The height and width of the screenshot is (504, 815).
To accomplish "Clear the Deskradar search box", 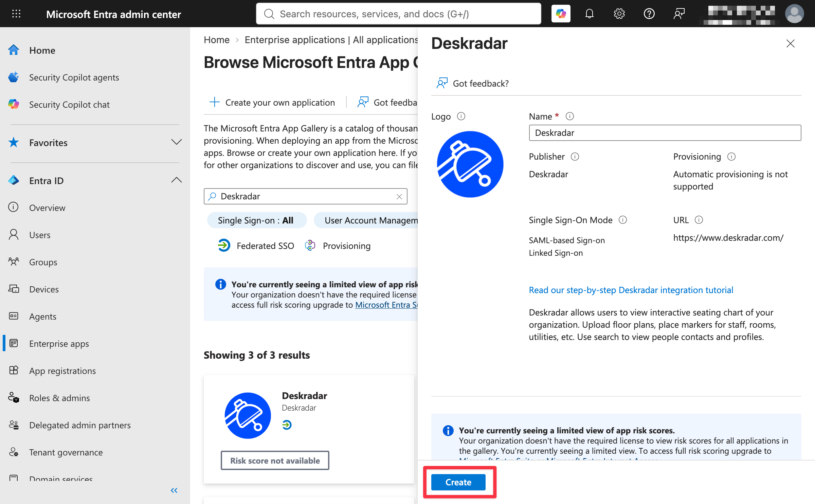I will 399,196.
